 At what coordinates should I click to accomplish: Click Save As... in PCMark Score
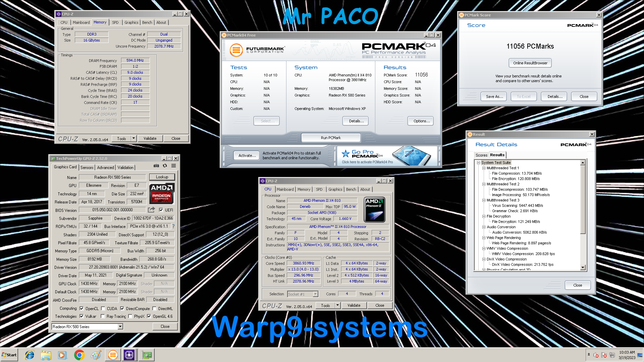(x=494, y=97)
